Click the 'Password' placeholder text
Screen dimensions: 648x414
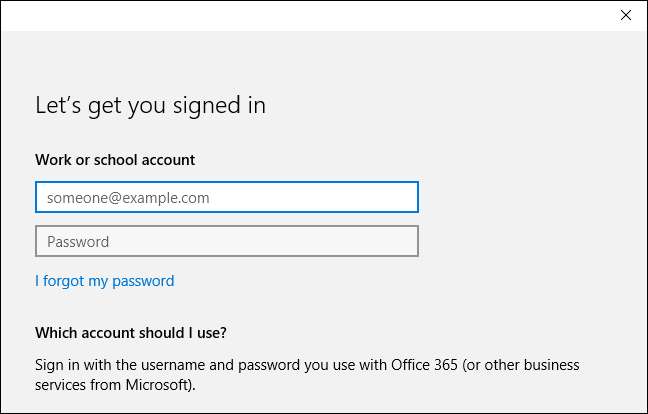(x=78, y=242)
